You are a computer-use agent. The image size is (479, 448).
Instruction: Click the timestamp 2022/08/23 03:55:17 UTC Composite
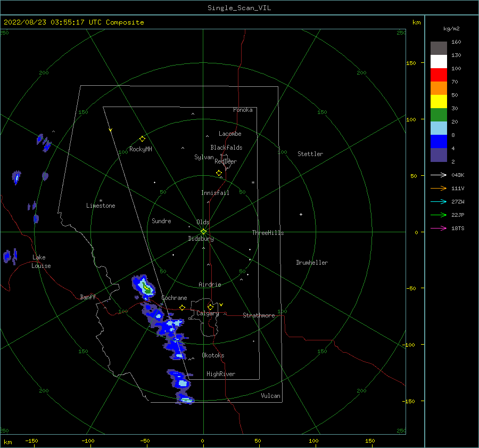[x=73, y=22]
